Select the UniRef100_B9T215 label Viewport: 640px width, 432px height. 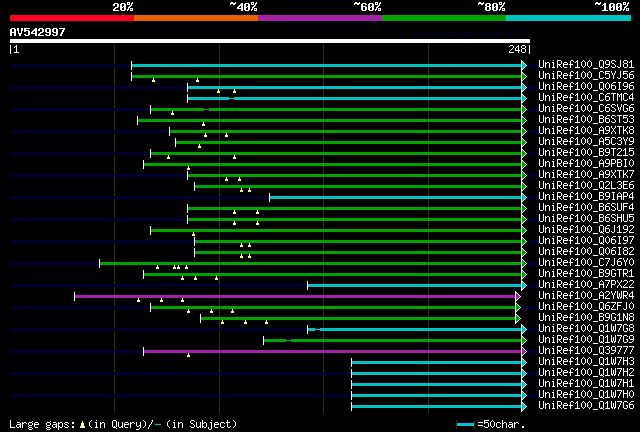click(x=586, y=153)
